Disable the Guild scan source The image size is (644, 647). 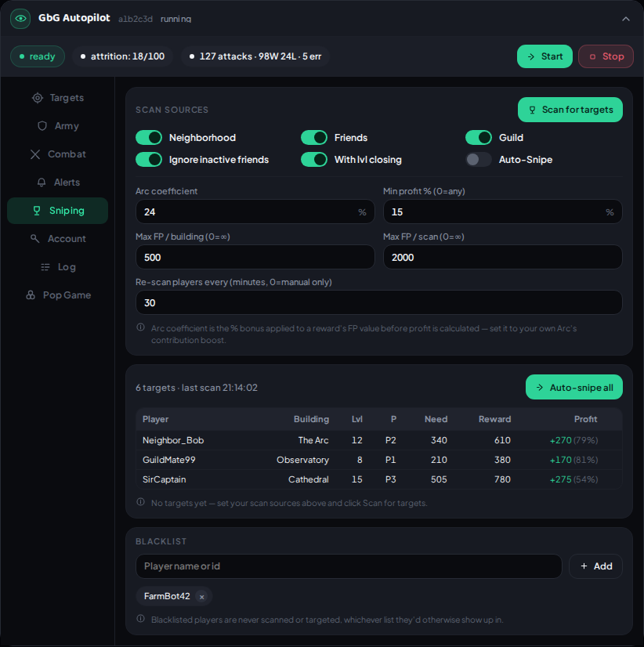479,137
